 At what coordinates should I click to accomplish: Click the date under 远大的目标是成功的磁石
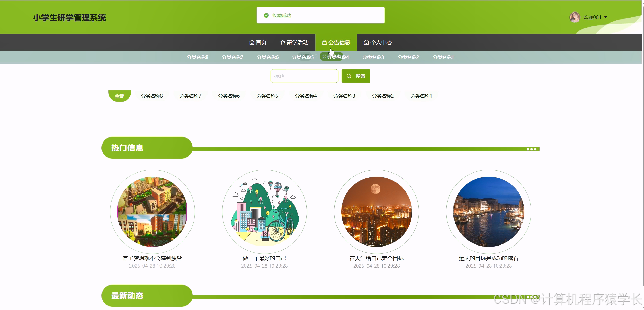point(489,266)
